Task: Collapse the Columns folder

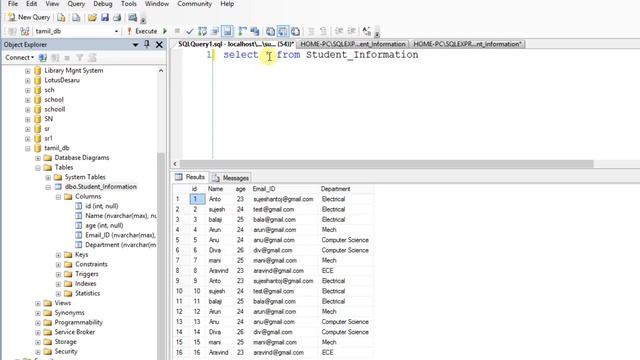Action: [58, 197]
